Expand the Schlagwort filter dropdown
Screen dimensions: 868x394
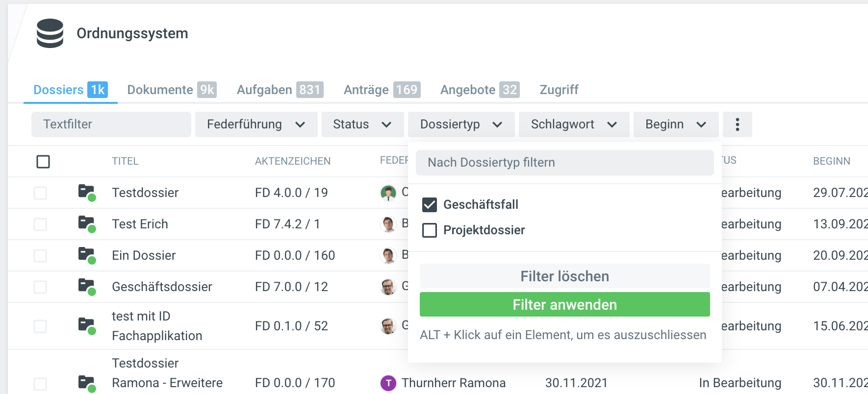pos(574,124)
